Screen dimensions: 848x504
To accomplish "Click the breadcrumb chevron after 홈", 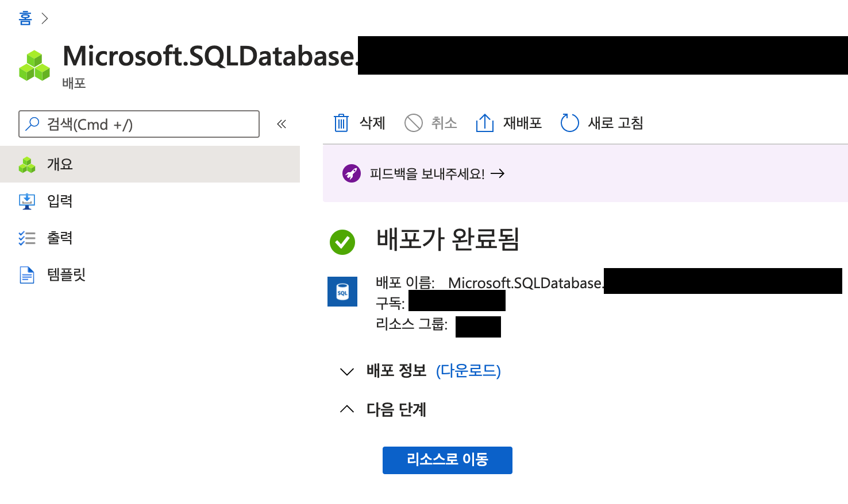I will click(x=45, y=19).
